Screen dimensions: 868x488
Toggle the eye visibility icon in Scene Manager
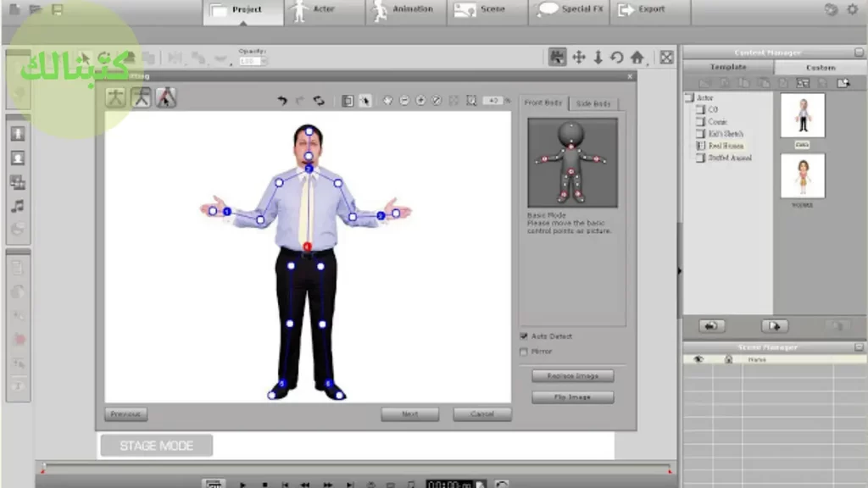point(699,359)
